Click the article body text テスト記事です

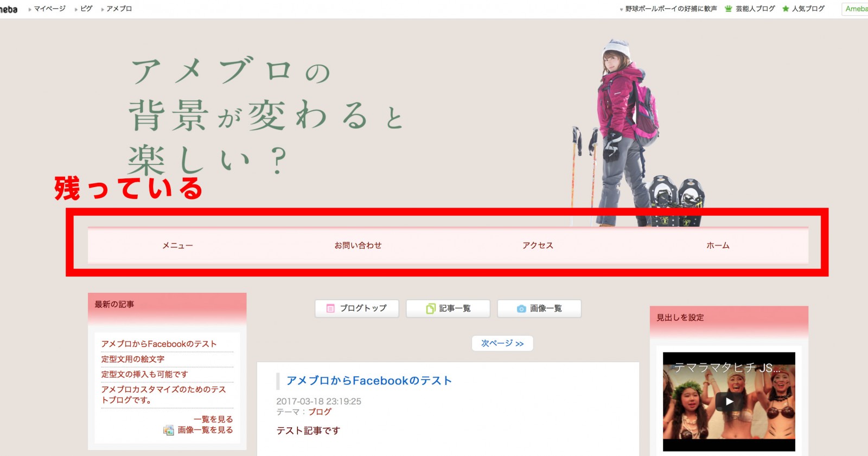pyautogui.click(x=308, y=431)
